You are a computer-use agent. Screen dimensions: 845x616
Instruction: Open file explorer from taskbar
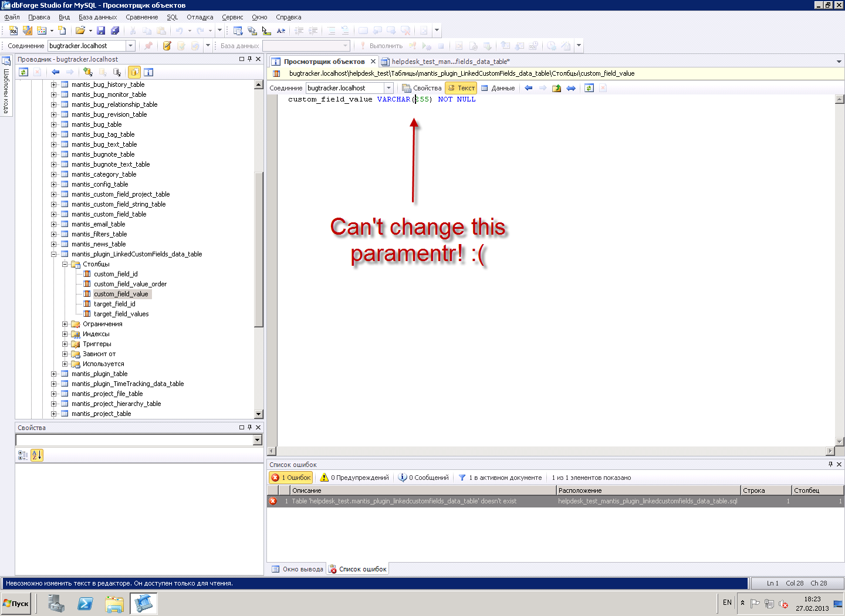point(114,603)
